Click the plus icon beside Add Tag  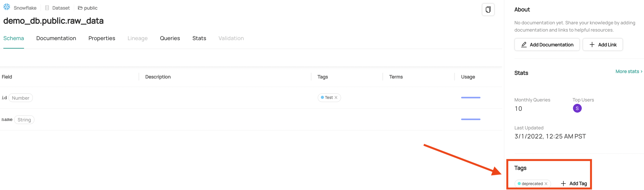(x=563, y=184)
